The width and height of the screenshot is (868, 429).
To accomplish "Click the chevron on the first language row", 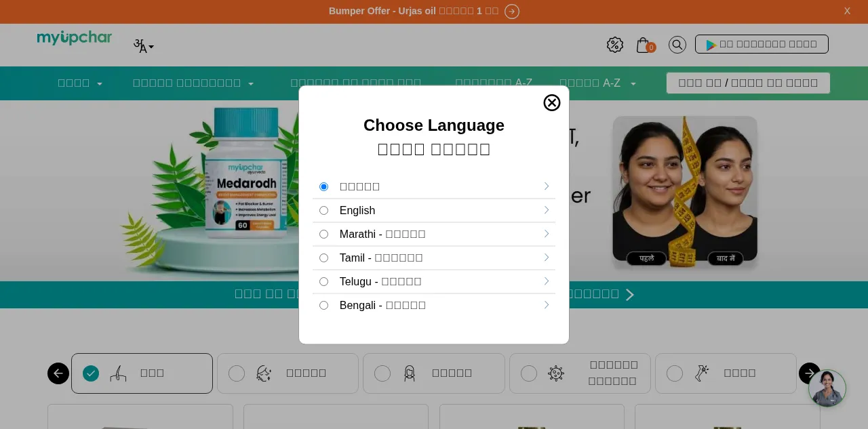I will pyautogui.click(x=546, y=186).
